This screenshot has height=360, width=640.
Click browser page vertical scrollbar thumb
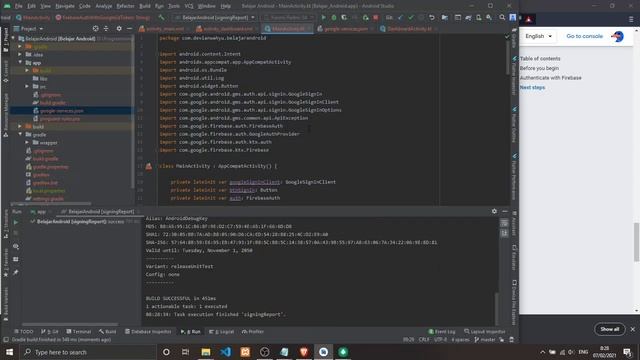click(636, 242)
